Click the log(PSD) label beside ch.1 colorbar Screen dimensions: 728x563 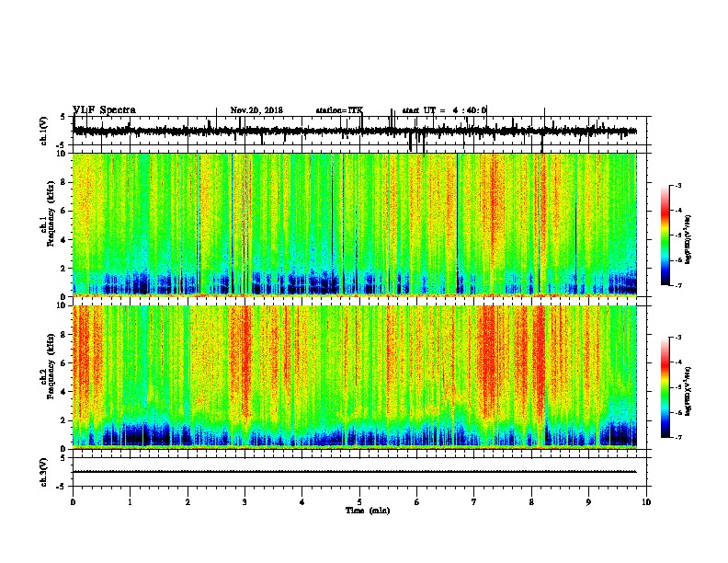tap(688, 239)
